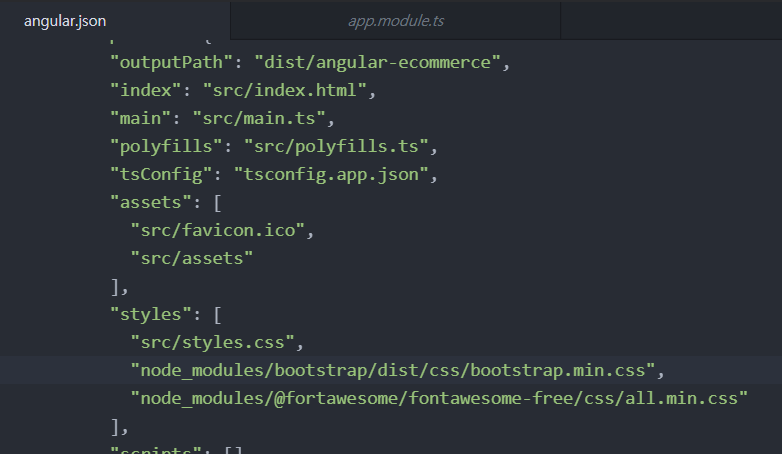Image resolution: width=782 pixels, height=454 pixels.
Task: Select the "src/index.html" value
Action: (285, 90)
